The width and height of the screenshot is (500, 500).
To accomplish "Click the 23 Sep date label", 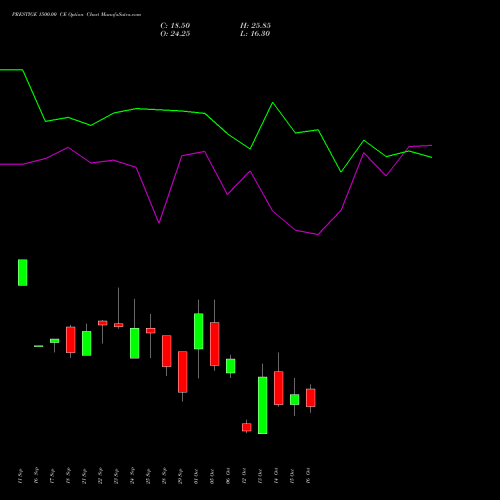I will (116, 476).
